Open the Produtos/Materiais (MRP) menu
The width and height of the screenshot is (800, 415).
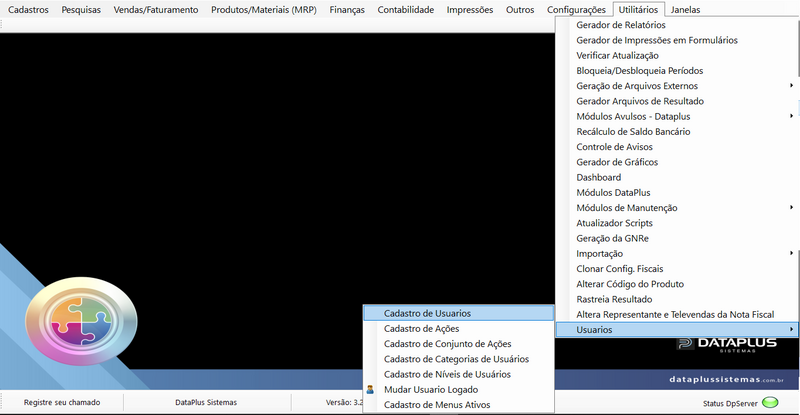[x=264, y=10]
